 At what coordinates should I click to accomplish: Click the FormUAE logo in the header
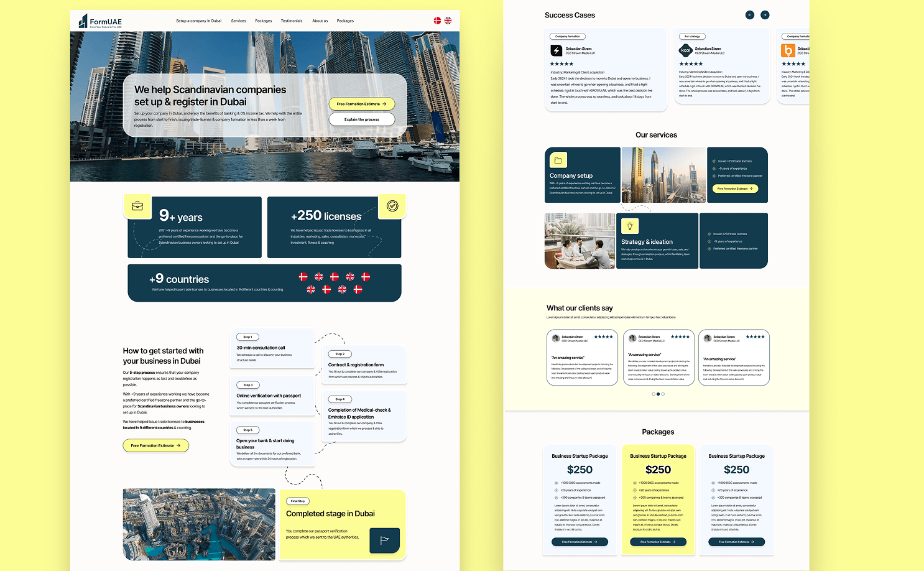point(100,22)
